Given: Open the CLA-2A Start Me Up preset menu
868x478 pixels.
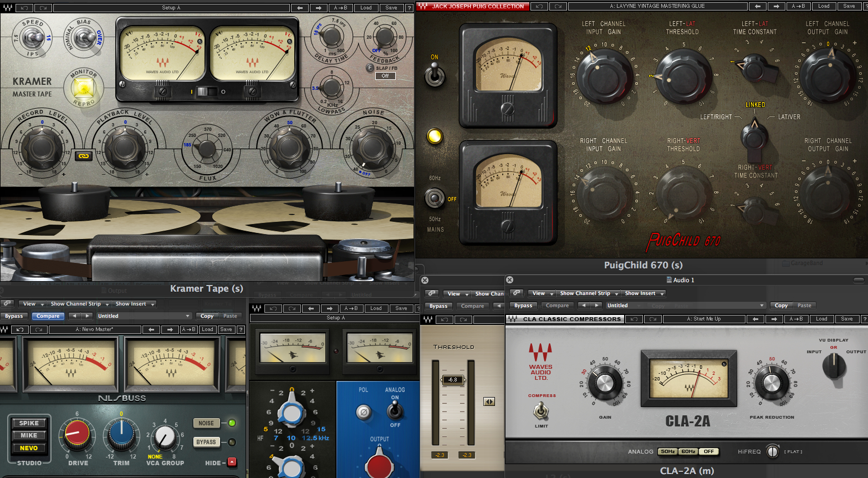Looking at the screenshot, I should (x=703, y=319).
